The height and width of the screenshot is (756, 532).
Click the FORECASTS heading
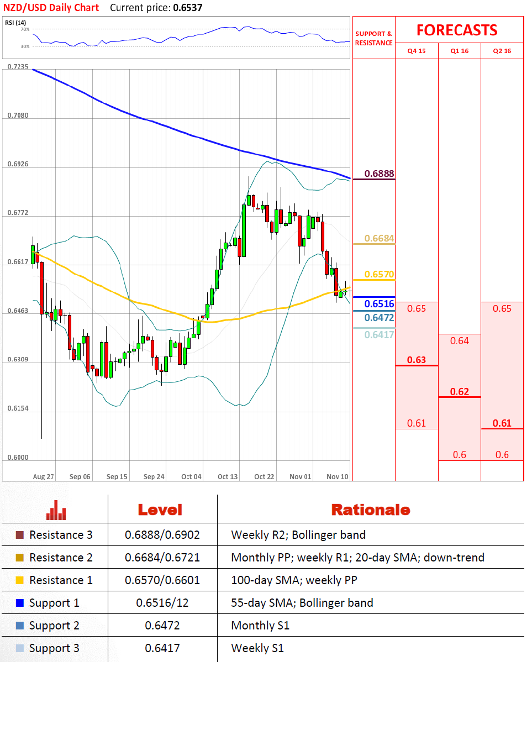[457, 30]
